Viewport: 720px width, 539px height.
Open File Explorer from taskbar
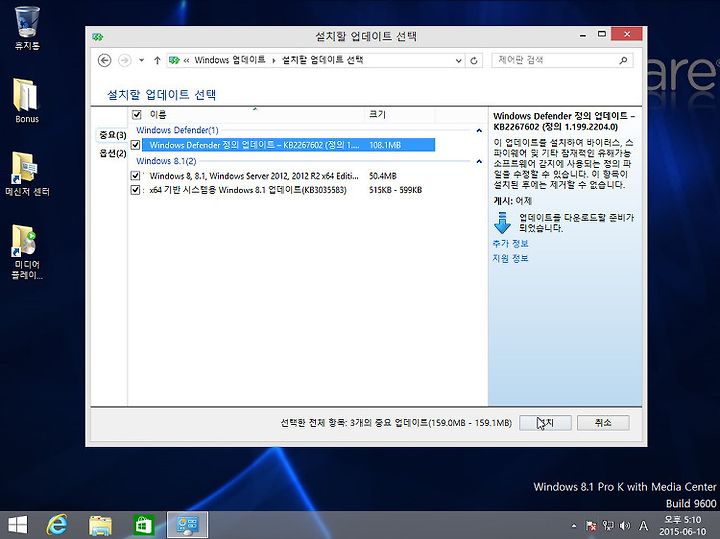(100, 525)
